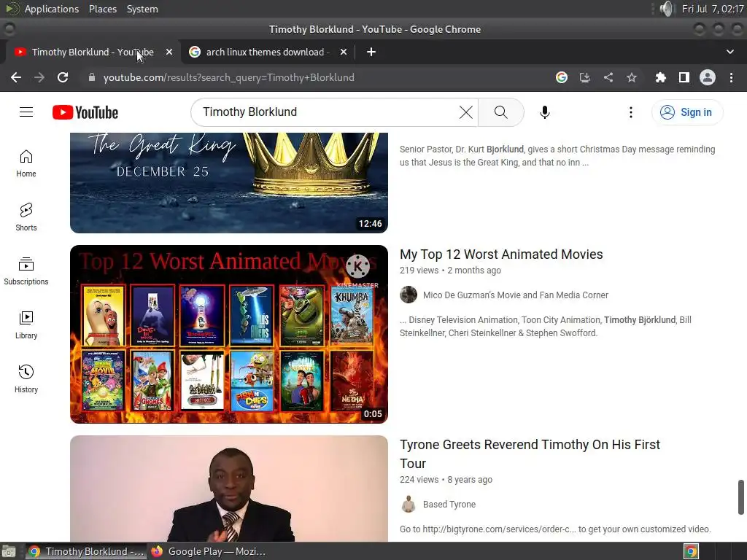Image resolution: width=747 pixels, height=560 pixels.
Task: Go to Home in the sidebar
Action: click(26, 164)
